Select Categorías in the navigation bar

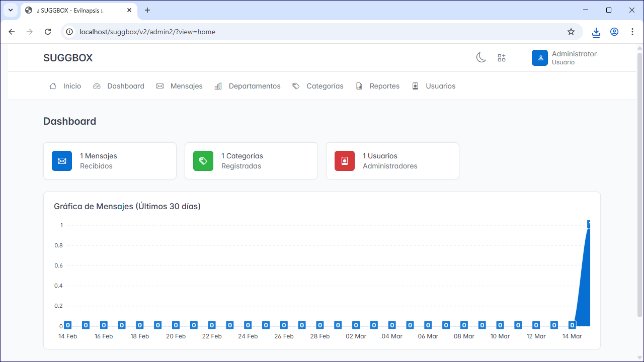tap(318, 86)
